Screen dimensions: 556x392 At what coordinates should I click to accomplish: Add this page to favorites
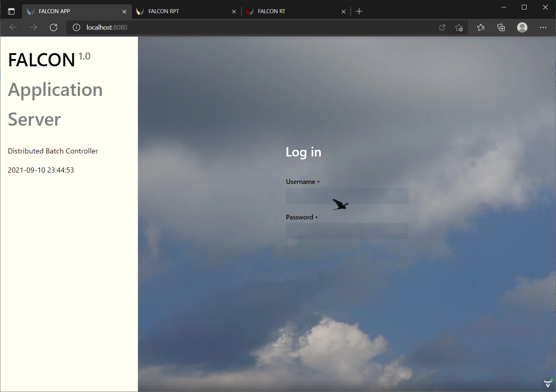tap(459, 27)
